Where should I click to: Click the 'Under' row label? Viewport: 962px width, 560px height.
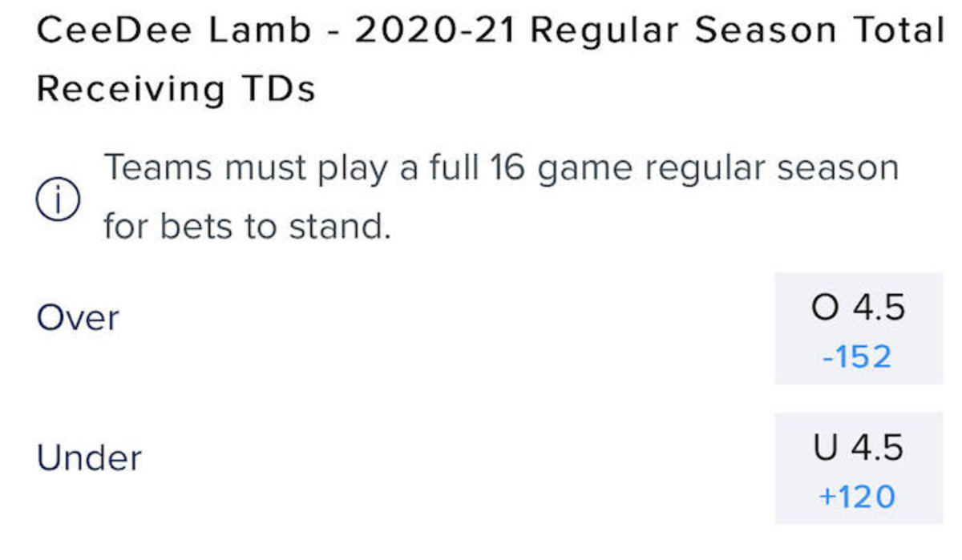[87, 457]
